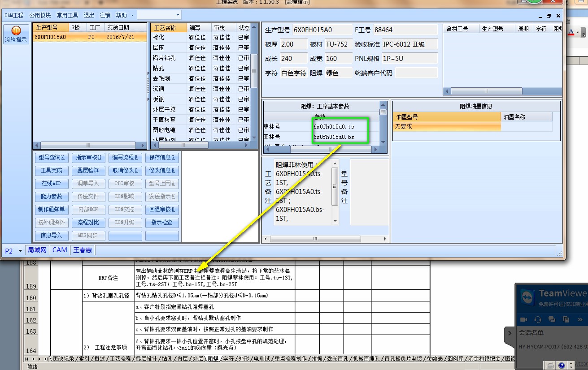The width and height of the screenshot is (588, 370).
Task: Click 取消修改 button
Action: [x=125, y=171]
